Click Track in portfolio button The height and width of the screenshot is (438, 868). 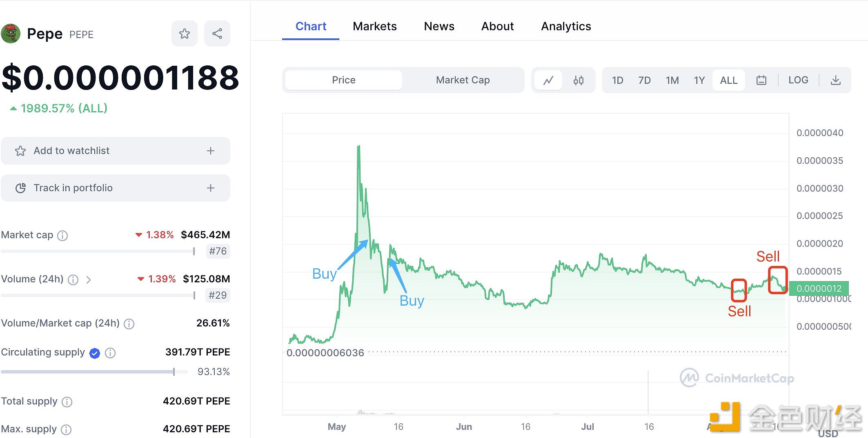pos(116,188)
